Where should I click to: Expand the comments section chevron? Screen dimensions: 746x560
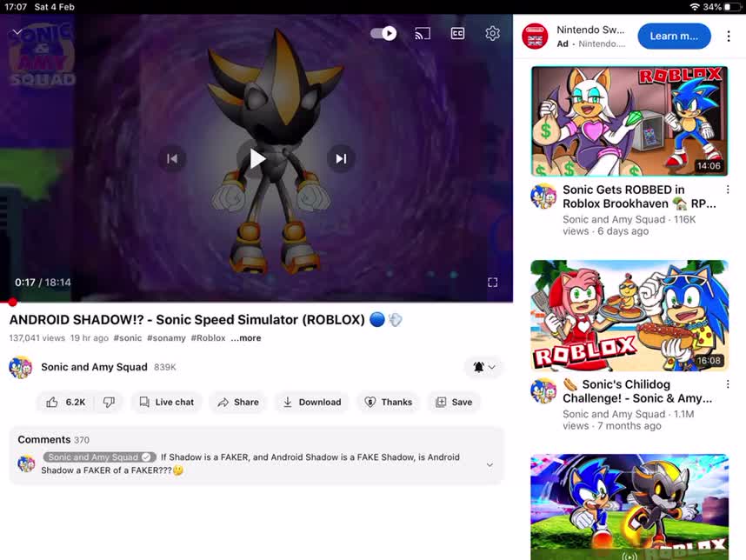coord(490,464)
